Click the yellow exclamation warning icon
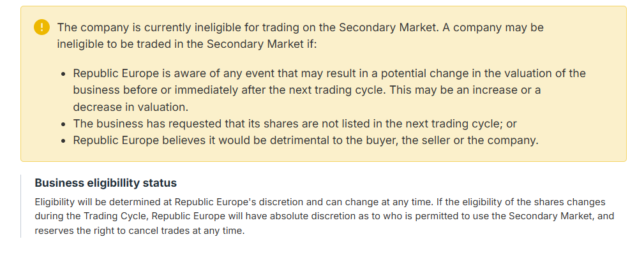 [x=41, y=27]
